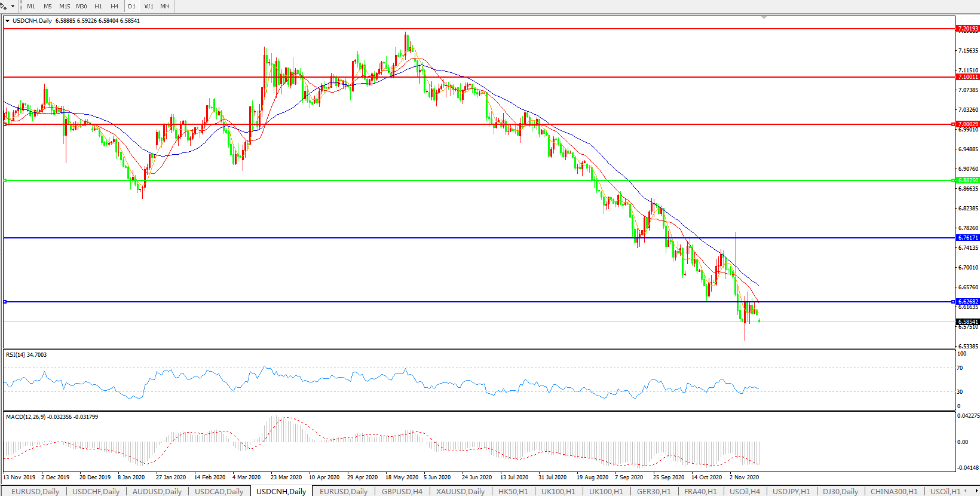Select the red 7.20193 horizontal line price label
Viewport: 980px width, 496px height.
coord(967,29)
